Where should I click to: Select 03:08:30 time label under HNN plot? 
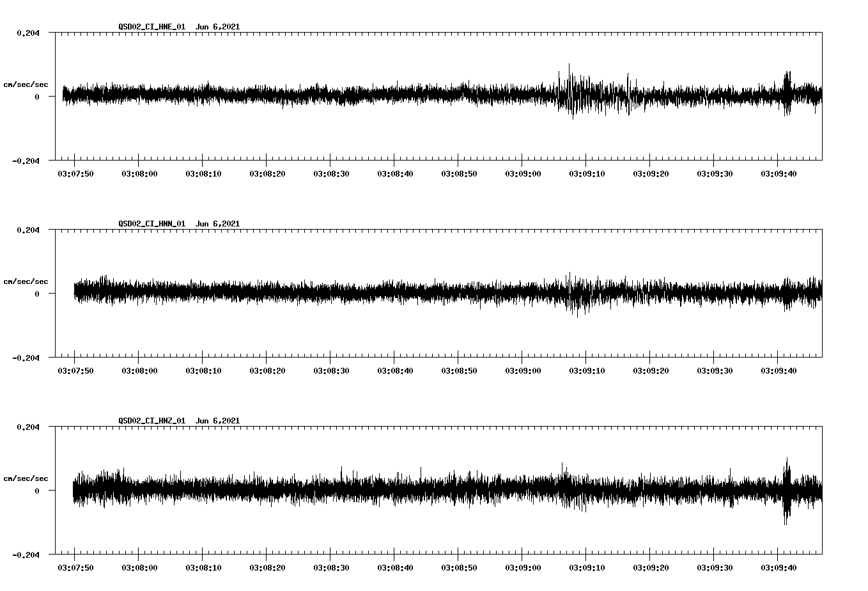[x=331, y=370]
